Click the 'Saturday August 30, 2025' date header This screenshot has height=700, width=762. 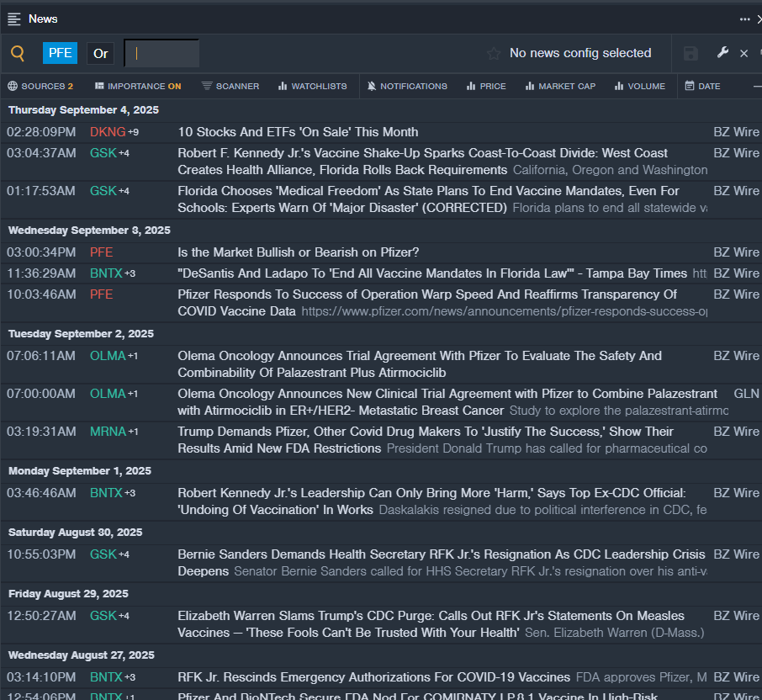pyautogui.click(x=76, y=533)
